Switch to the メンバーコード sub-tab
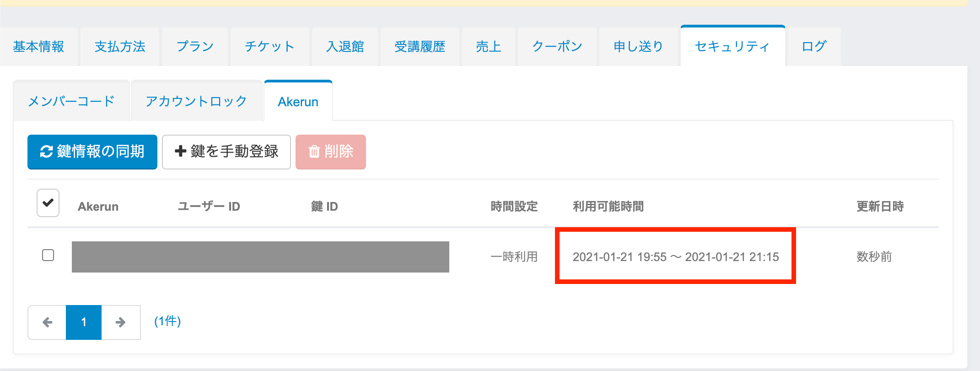This screenshot has height=371, width=980. [71, 101]
